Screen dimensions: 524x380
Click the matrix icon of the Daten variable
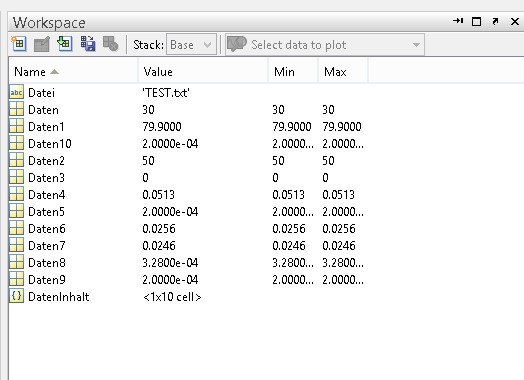16,109
